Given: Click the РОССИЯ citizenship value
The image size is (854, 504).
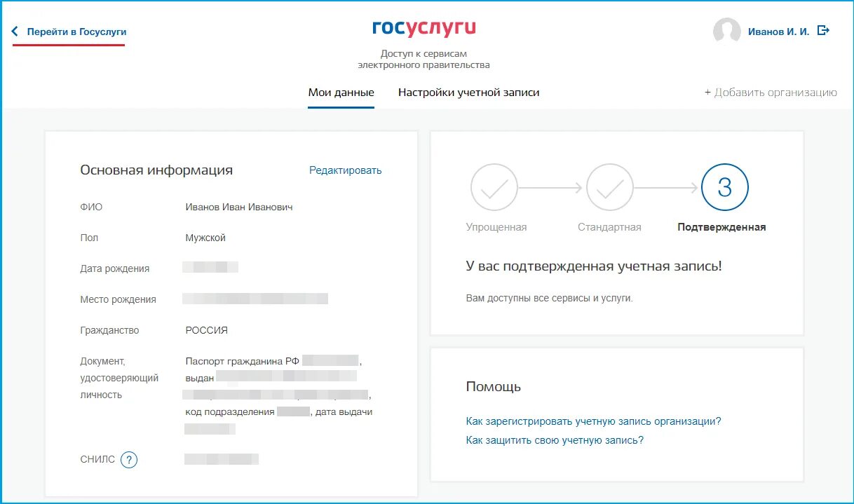Looking at the screenshot, I should pyautogui.click(x=207, y=330).
